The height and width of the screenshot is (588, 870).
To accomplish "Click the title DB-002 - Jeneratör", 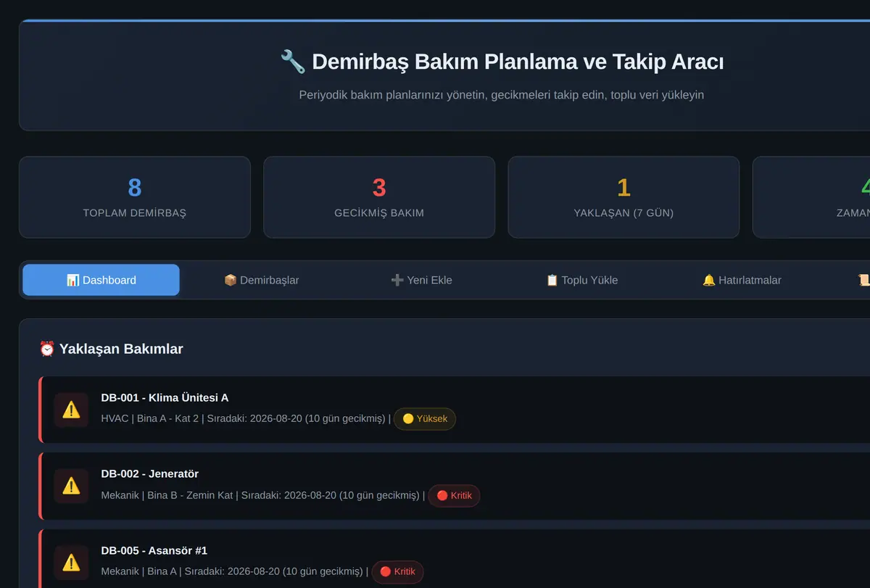I will (x=149, y=473).
